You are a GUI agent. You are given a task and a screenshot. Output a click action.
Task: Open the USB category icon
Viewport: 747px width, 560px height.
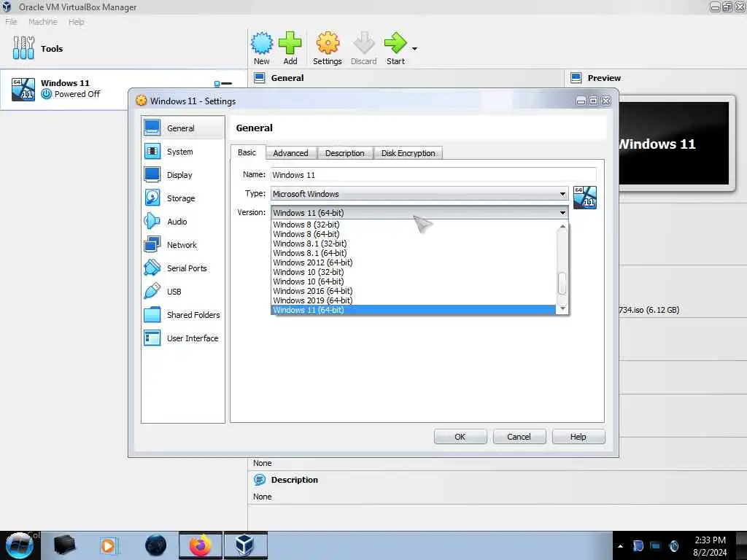(x=152, y=291)
